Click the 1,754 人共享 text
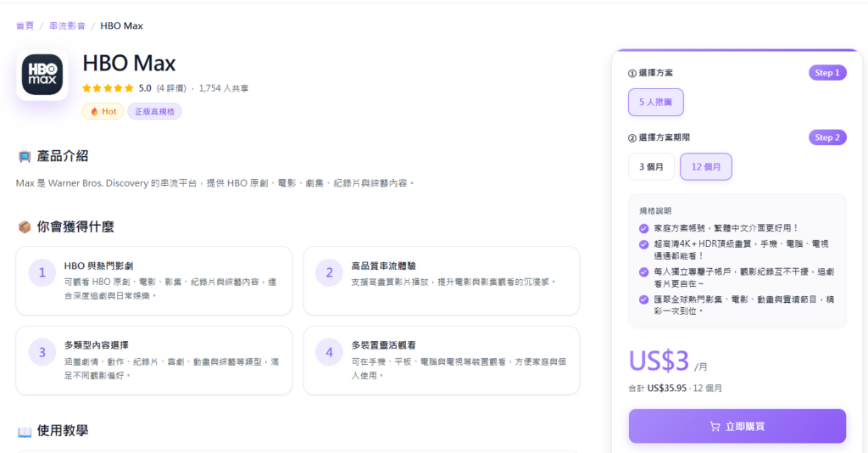Screen dimensions: 868x453 (224, 88)
